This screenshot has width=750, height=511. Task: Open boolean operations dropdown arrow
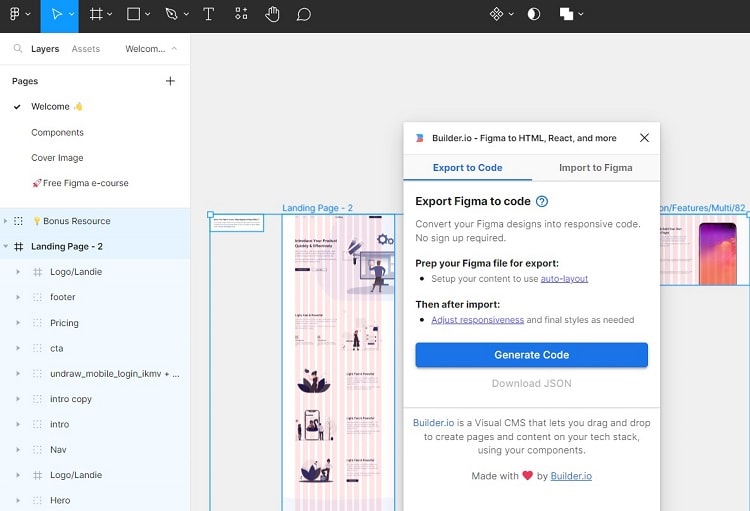click(581, 14)
